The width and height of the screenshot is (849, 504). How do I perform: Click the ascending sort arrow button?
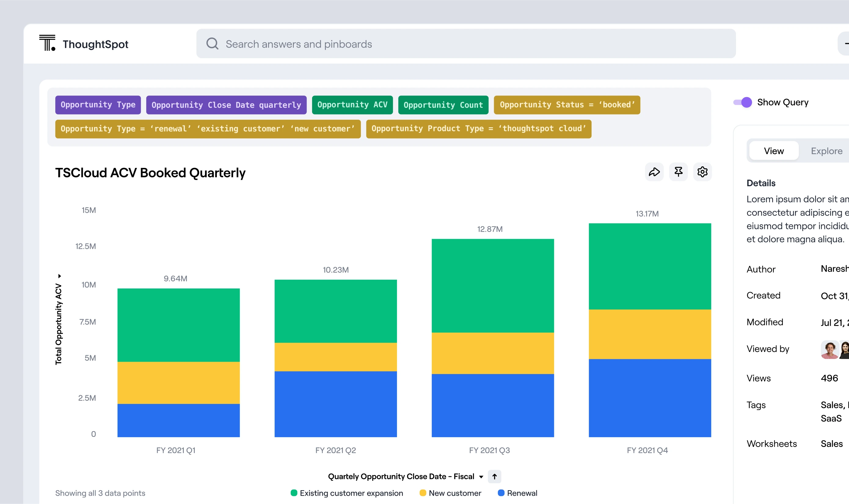point(494,477)
